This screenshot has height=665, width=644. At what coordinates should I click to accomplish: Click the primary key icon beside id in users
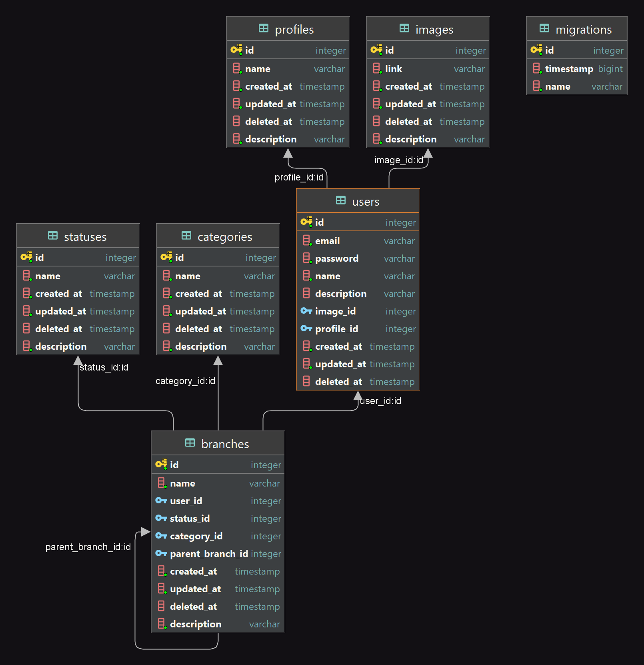pos(307,222)
